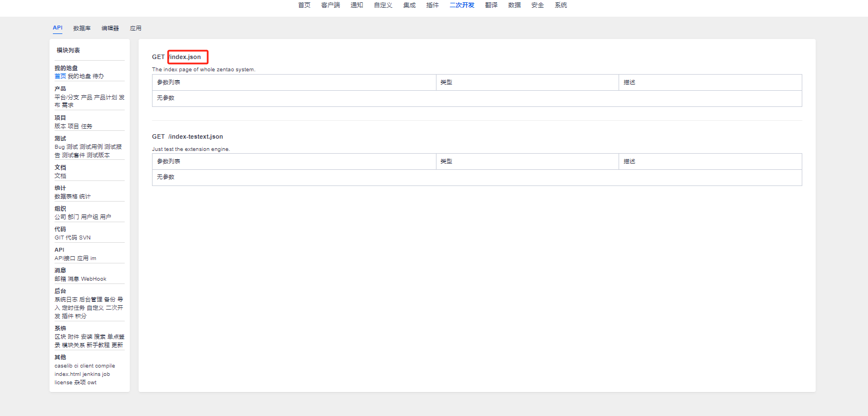Switch to the 应用 sub-tab under navigation
The width and height of the screenshot is (868, 416).
pyautogui.click(x=135, y=28)
